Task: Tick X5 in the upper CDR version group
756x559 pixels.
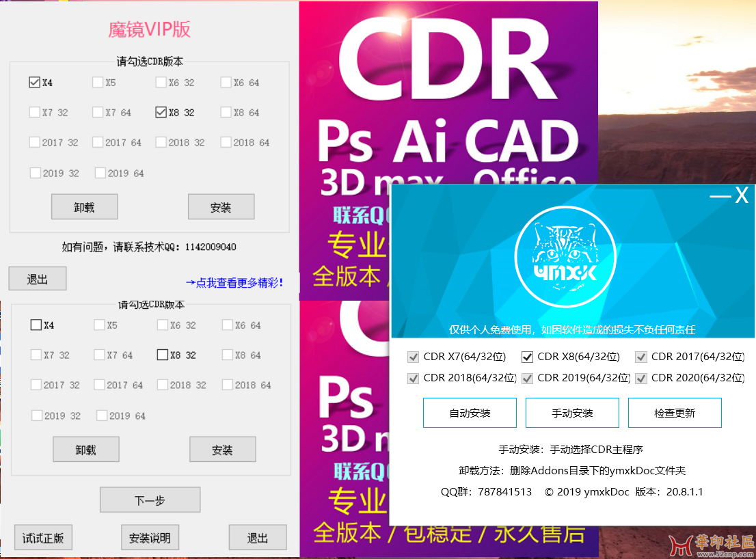Action: [97, 83]
